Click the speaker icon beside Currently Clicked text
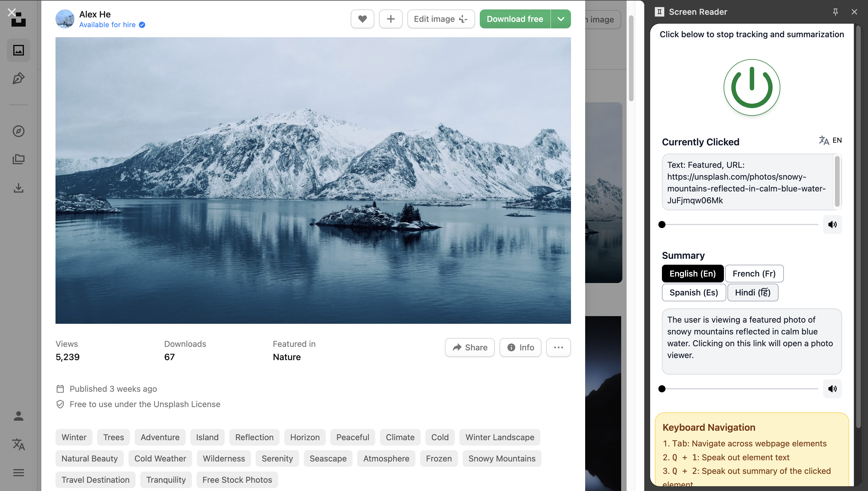 pos(832,225)
